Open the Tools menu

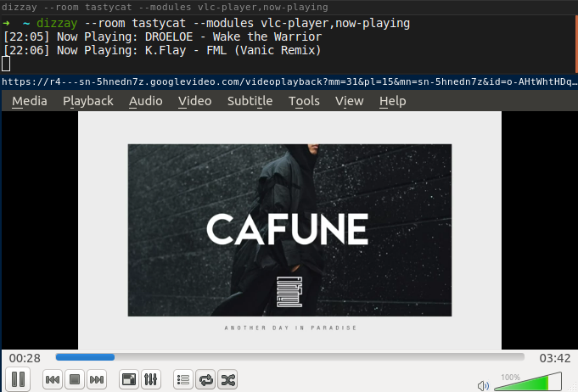[304, 101]
